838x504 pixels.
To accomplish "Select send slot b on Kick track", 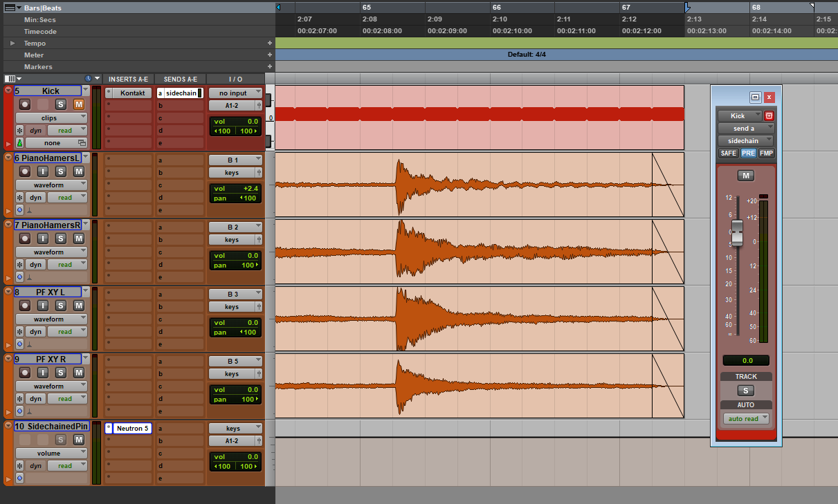I will pos(179,106).
